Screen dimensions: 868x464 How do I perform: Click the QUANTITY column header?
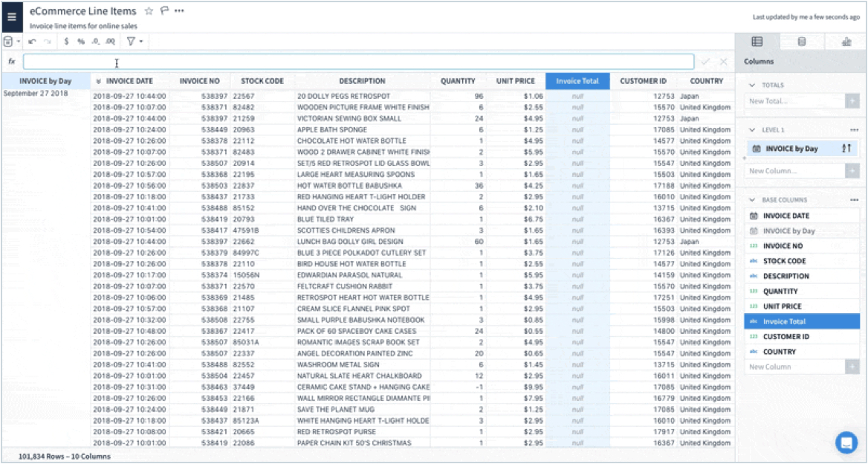tap(458, 81)
